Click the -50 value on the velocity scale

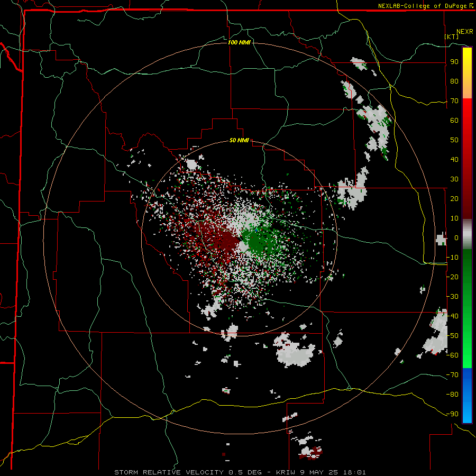point(452,336)
